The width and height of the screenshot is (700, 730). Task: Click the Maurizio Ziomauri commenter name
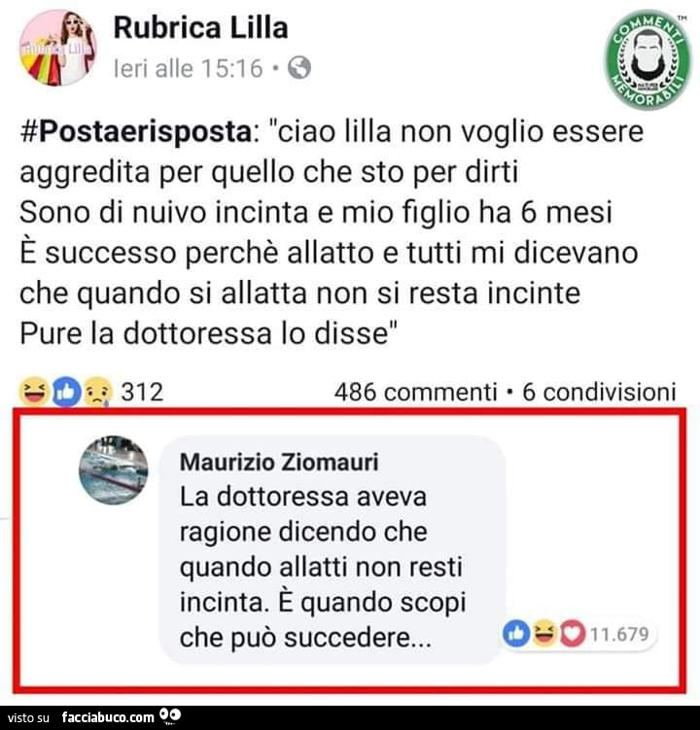tap(279, 463)
